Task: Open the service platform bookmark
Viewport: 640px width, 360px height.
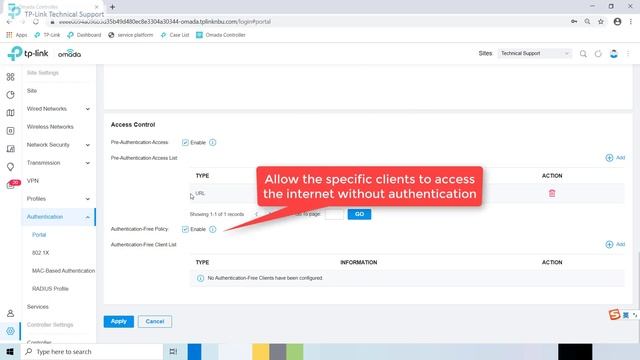Action: [x=131, y=35]
